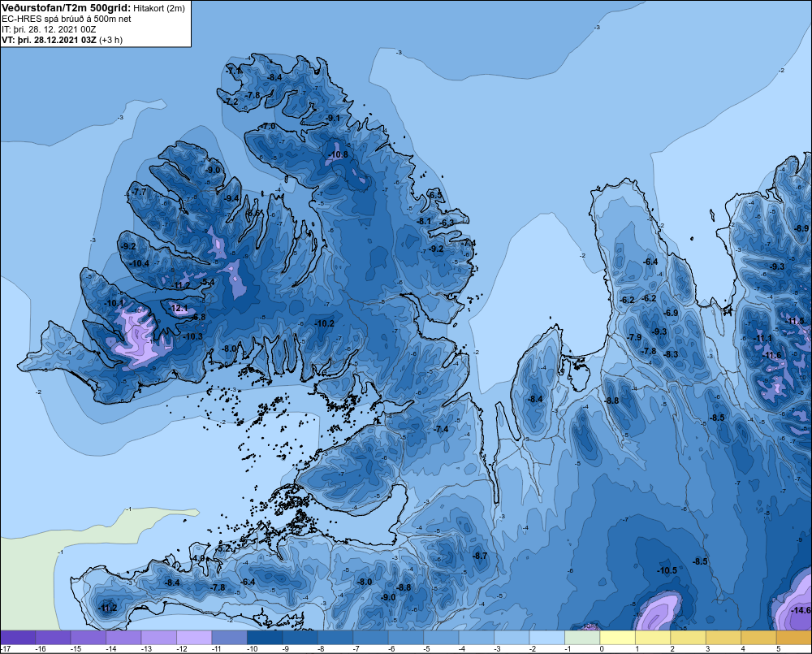This screenshot has width=812, height=654.
Task: Choose the dark blue legend swatch between -10 and -9
Action: click(x=265, y=637)
